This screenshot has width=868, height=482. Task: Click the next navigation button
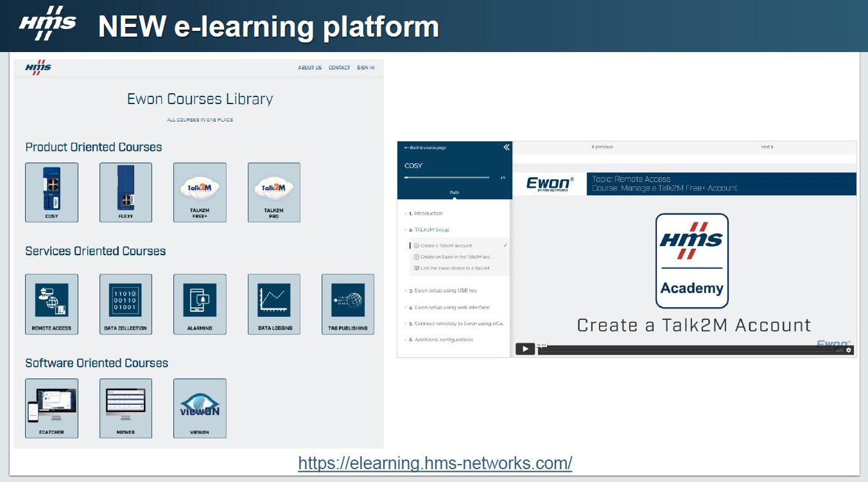click(768, 147)
